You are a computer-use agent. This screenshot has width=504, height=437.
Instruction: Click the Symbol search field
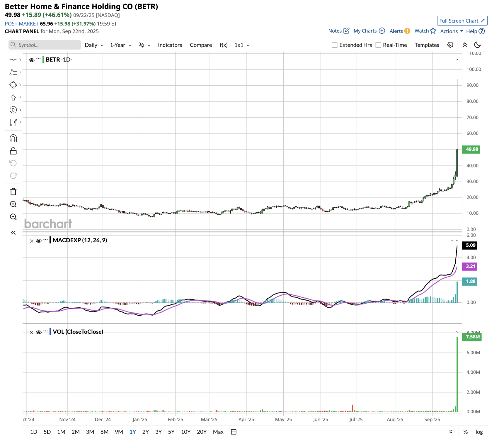(44, 45)
